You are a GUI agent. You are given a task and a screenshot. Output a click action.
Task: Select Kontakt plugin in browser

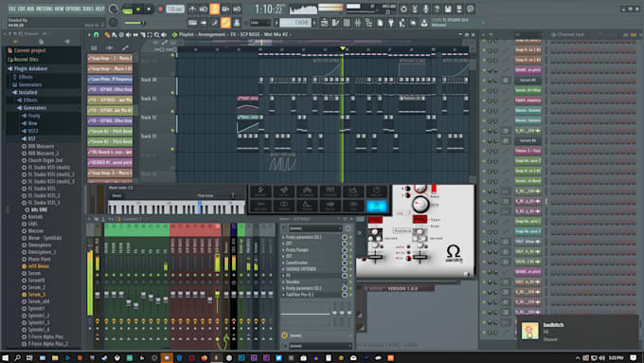(x=32, y=217)
